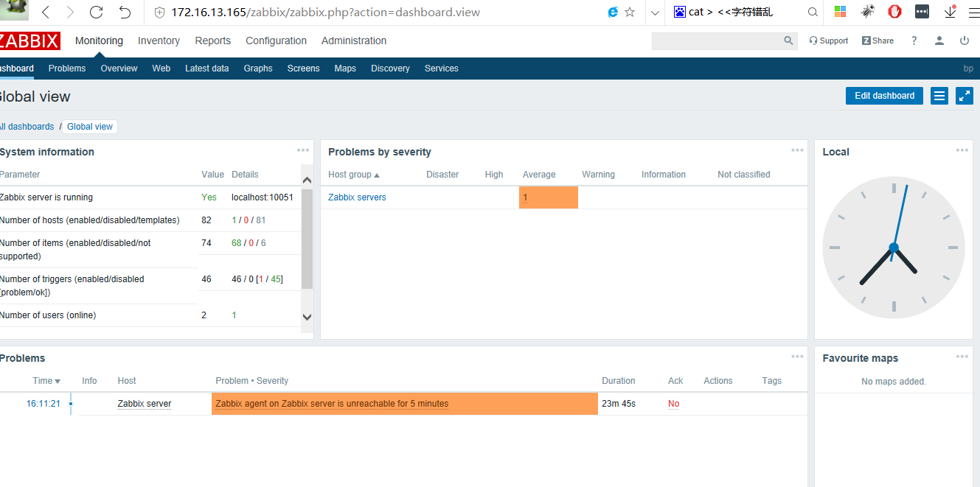
Task: Open the help question mark icon
Action: pos(914,41)
